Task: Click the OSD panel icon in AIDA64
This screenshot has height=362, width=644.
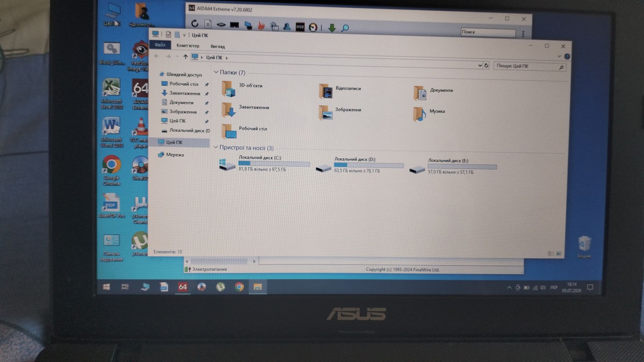Action: pyautogui.click(x=300, y=27)
